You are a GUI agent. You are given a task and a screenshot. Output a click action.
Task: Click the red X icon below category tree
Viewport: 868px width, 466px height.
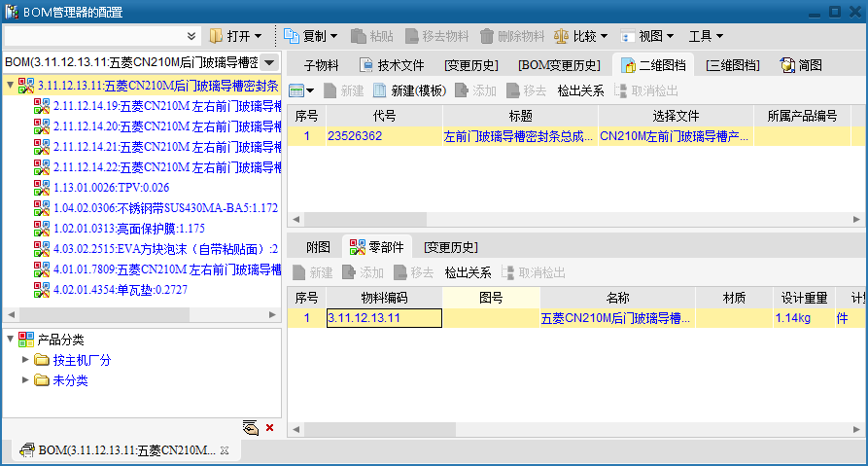pyautogui.click(x=269, y=428)
